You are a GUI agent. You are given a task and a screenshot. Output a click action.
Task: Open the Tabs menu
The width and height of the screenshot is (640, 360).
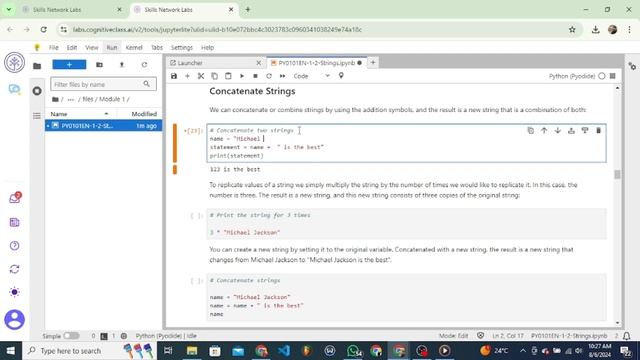click(x=157, y=47)
